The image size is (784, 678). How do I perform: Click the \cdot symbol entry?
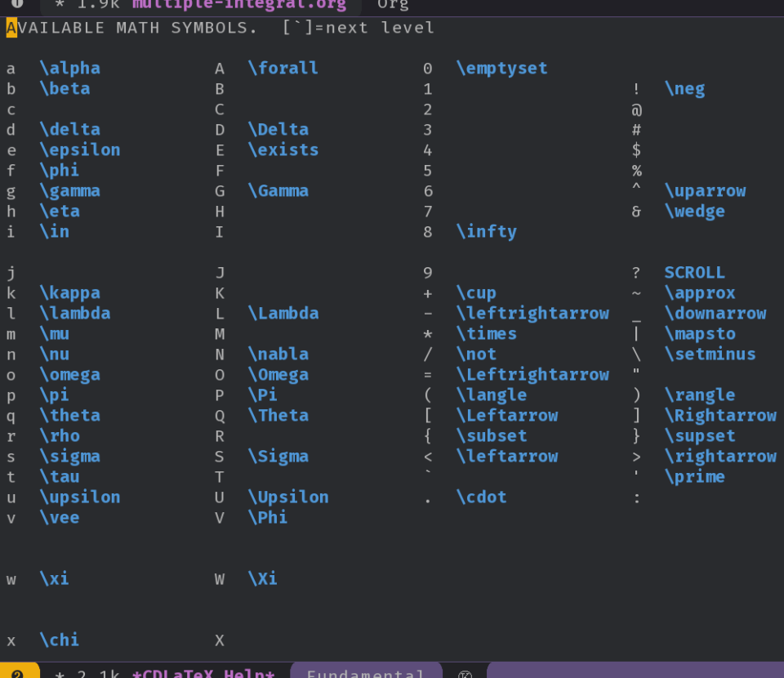click(x=481, y=497)
